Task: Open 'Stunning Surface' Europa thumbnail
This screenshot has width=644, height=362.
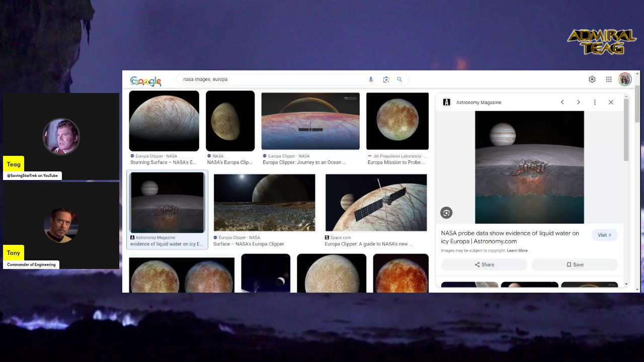Action: click(164, 121)
